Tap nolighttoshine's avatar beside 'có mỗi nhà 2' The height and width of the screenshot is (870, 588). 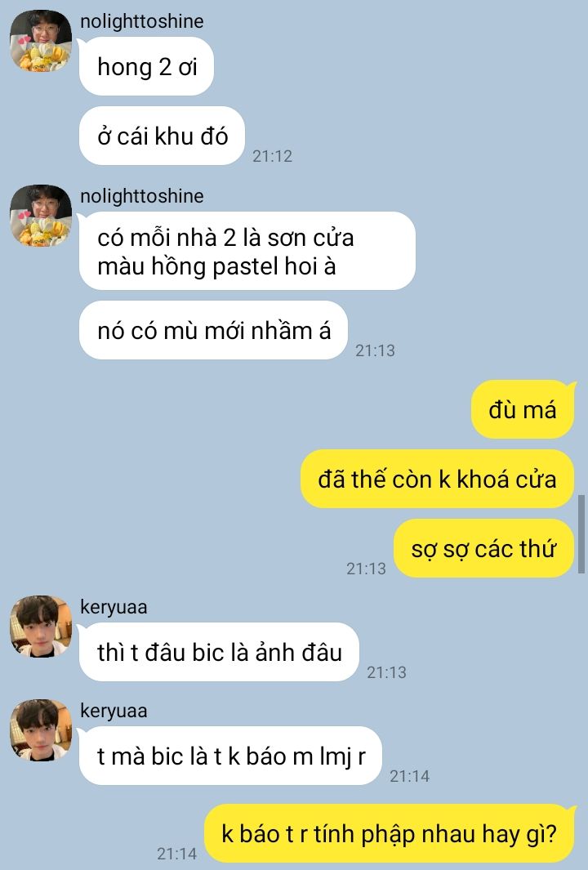41,216
